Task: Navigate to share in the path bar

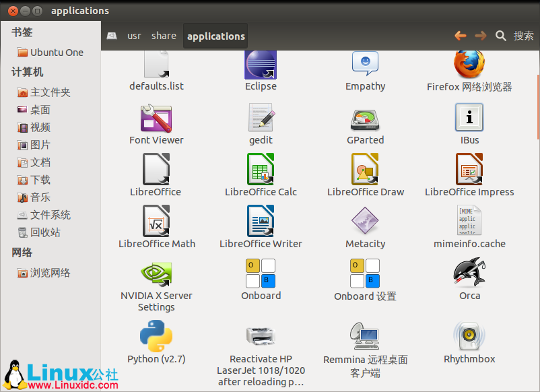Action: coord(164,36)
